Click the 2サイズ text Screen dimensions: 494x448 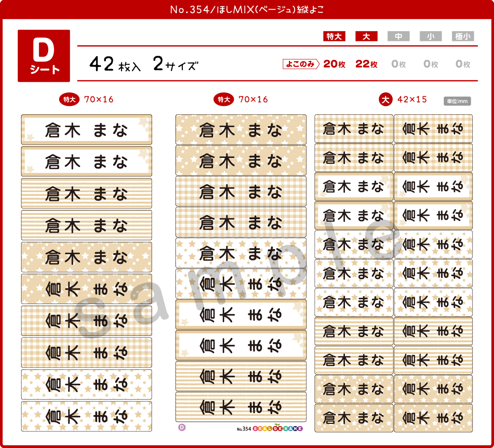176,64
